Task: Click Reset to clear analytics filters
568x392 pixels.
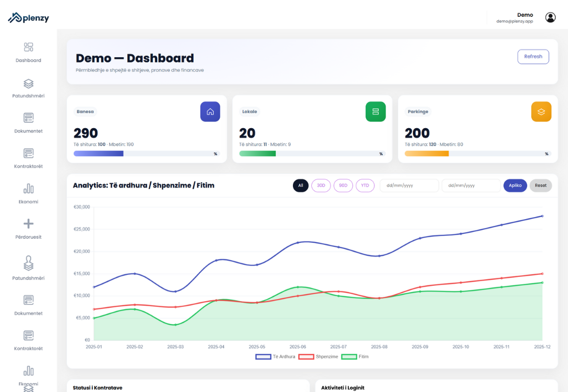Action: click(541, 185)
